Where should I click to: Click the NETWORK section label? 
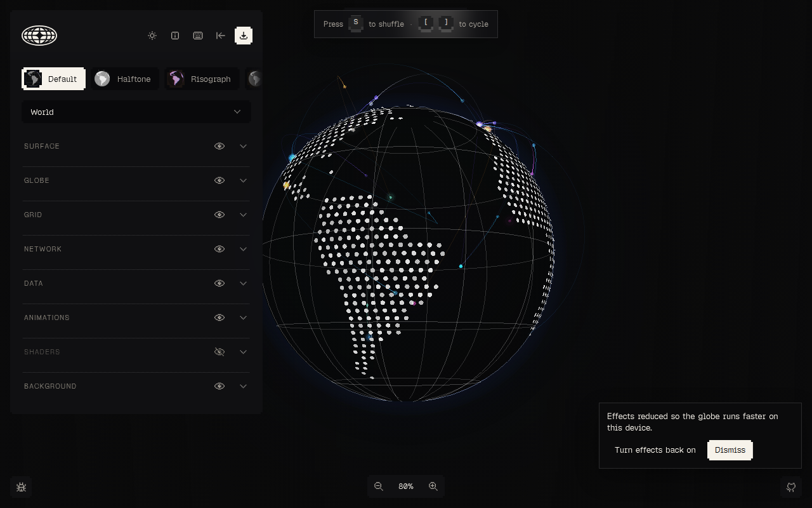[x=43, y=249]
